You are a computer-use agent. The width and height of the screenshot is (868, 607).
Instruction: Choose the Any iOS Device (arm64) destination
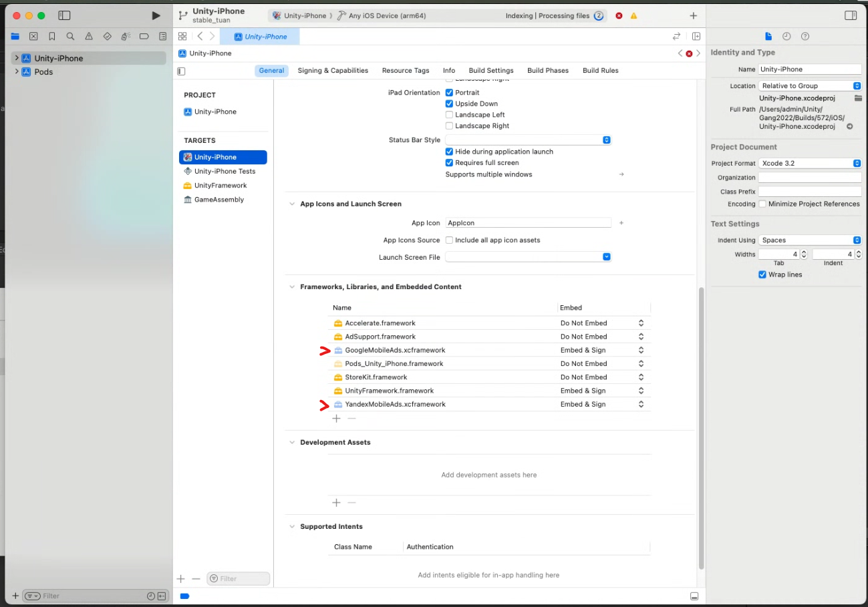tap(381, 15)
